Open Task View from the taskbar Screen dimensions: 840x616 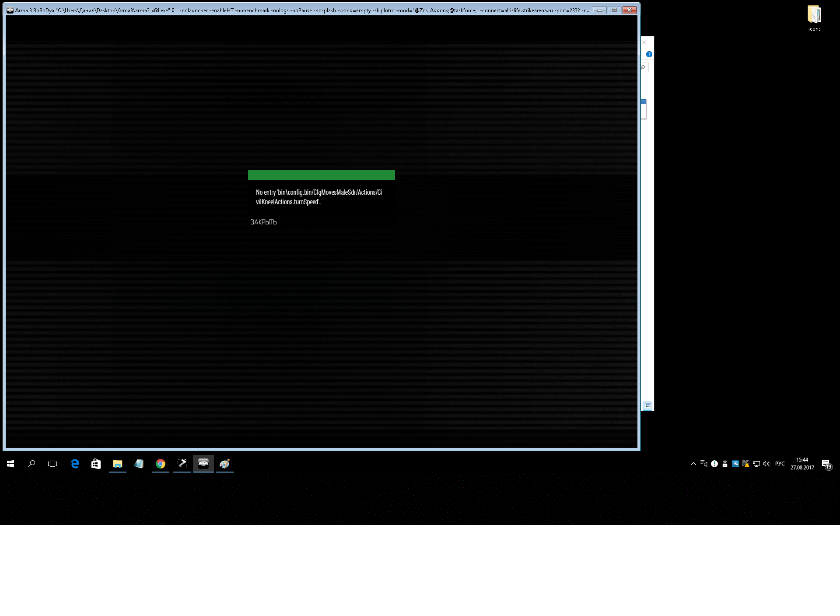point(52,464)
